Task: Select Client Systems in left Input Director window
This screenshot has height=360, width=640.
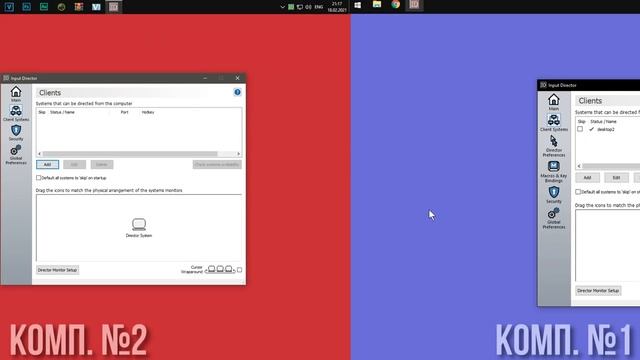Action: [x=16, y=113]
